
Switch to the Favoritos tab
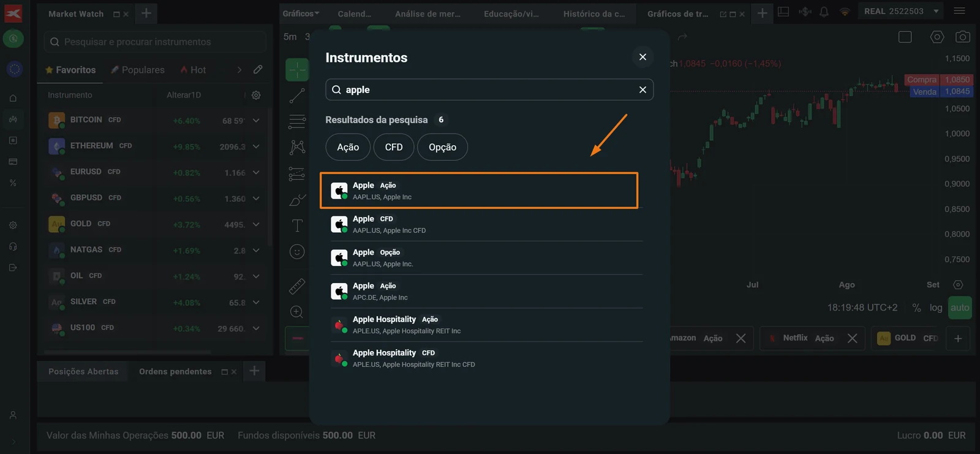coord(70,70)
